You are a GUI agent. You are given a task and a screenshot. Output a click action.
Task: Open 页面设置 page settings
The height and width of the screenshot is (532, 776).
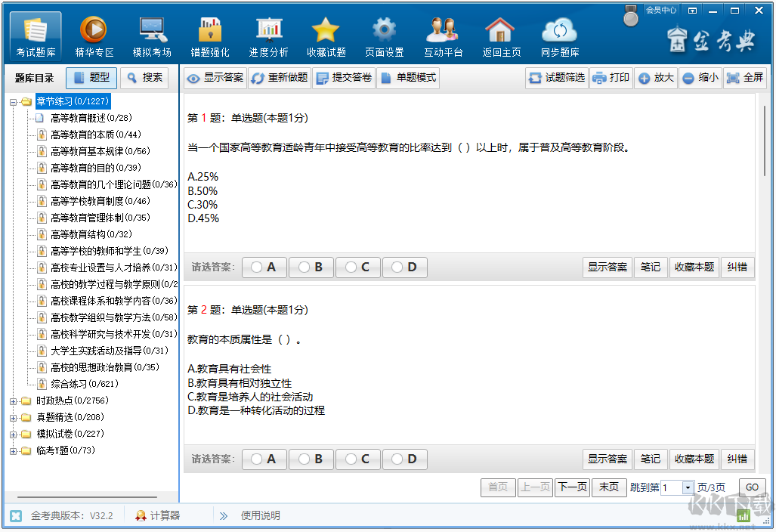384,36
